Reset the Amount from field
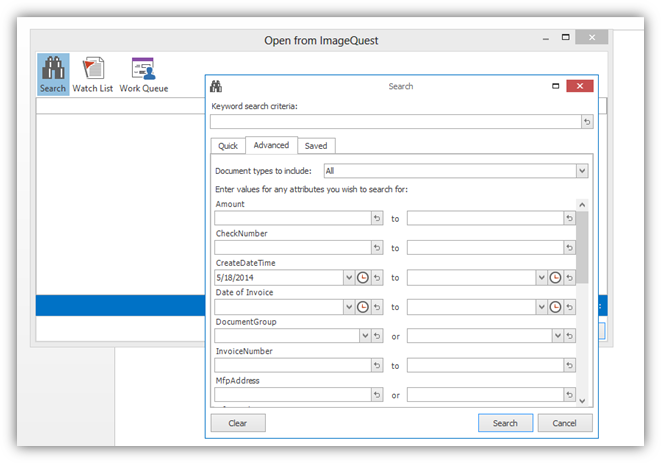This screenshot has width=661, height=463. (377, 218)
